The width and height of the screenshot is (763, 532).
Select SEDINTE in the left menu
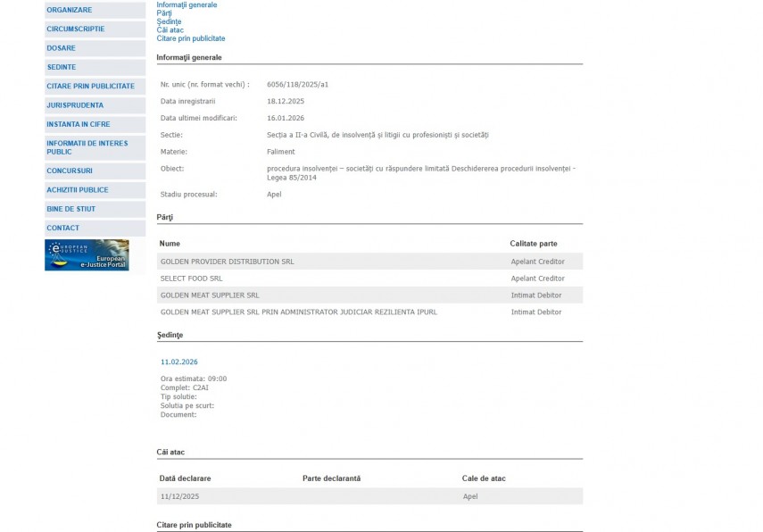[x=62, y=67]
